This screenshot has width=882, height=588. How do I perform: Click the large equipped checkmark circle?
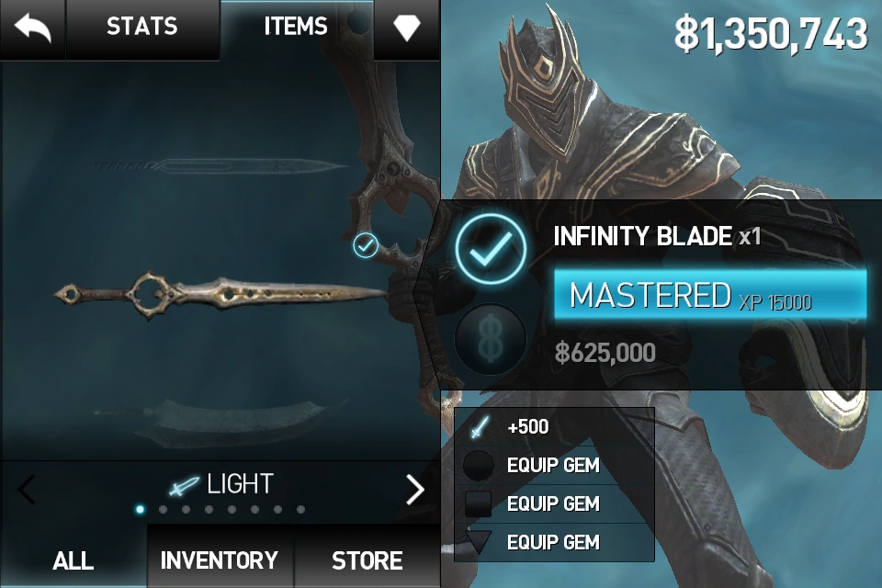point(491,248)
